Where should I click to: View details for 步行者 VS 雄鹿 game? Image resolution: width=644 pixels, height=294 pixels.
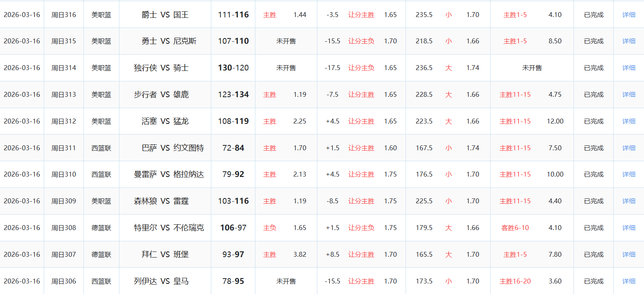tap(629, 94)
